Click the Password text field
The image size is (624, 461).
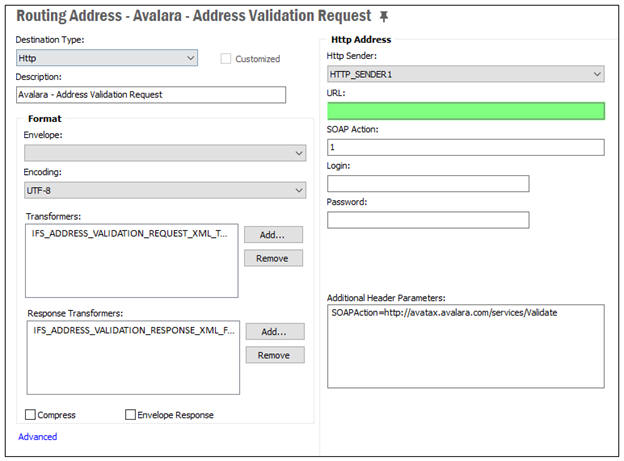pos(428,220)
